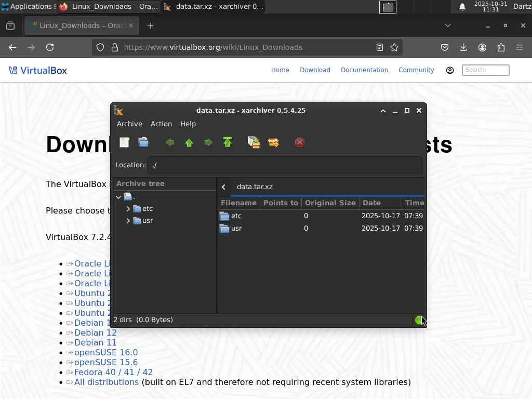Viewport: 532px width, 399px height.
Task: Click the xarchiver window title icon
Action: tap(118, 111)
